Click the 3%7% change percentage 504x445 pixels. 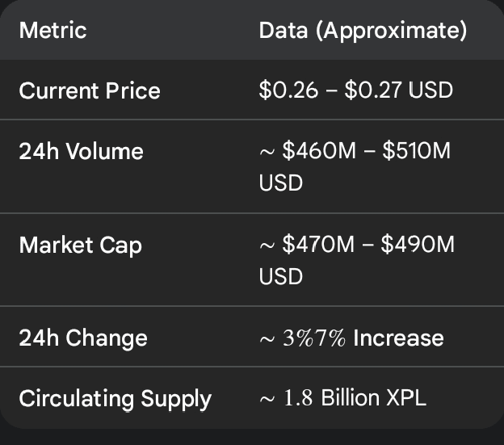tap(314, 338)
